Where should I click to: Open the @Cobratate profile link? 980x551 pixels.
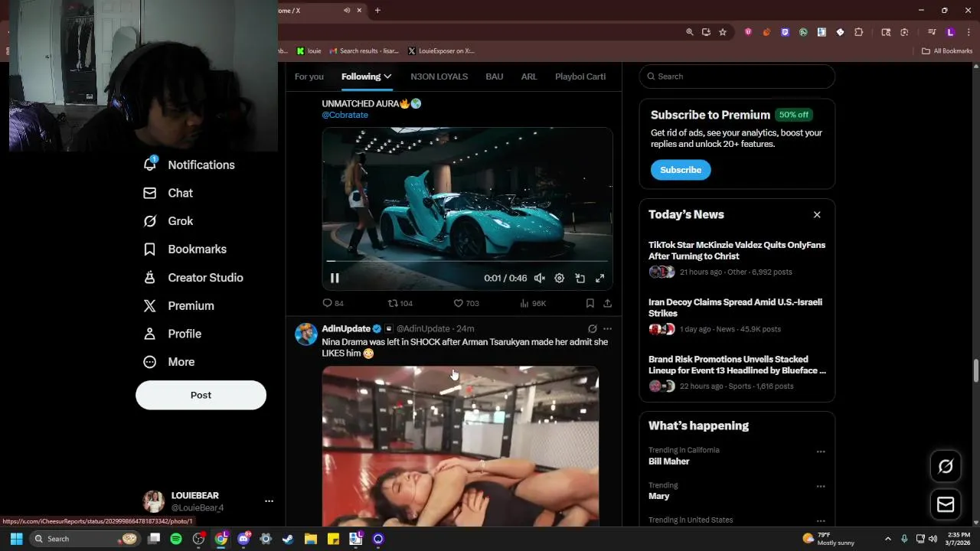click(345, 115)
